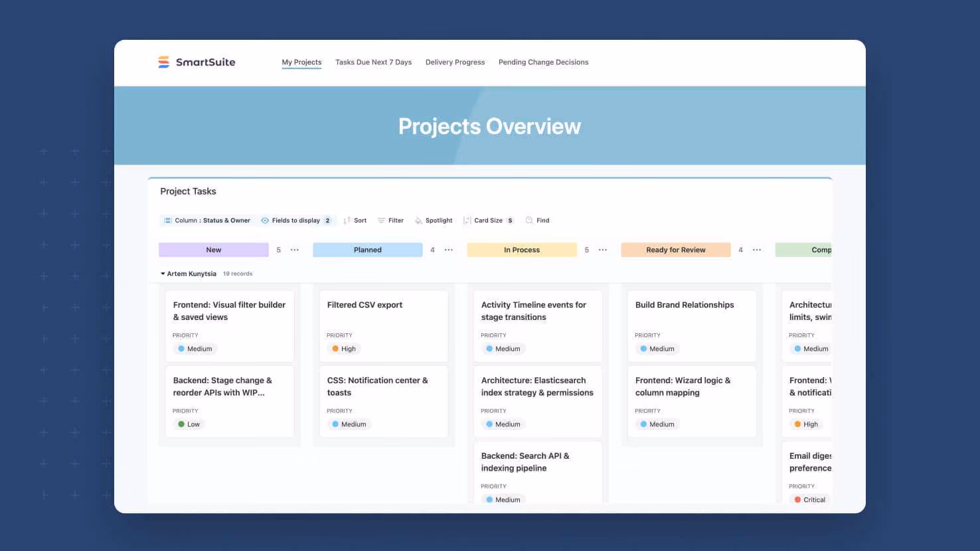Open the Planned column three-dot menu
The height and width of the screenshot is (551, 980).
449,250
